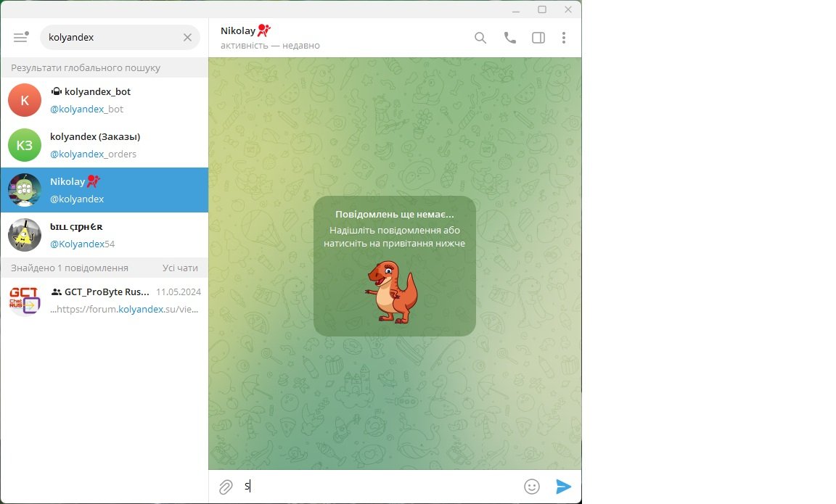
Task: Search within the Nikolay chat
Action: point(480,38)
